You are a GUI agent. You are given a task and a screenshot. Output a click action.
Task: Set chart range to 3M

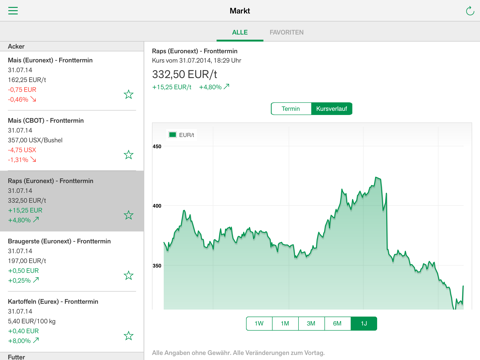[311, 323]
